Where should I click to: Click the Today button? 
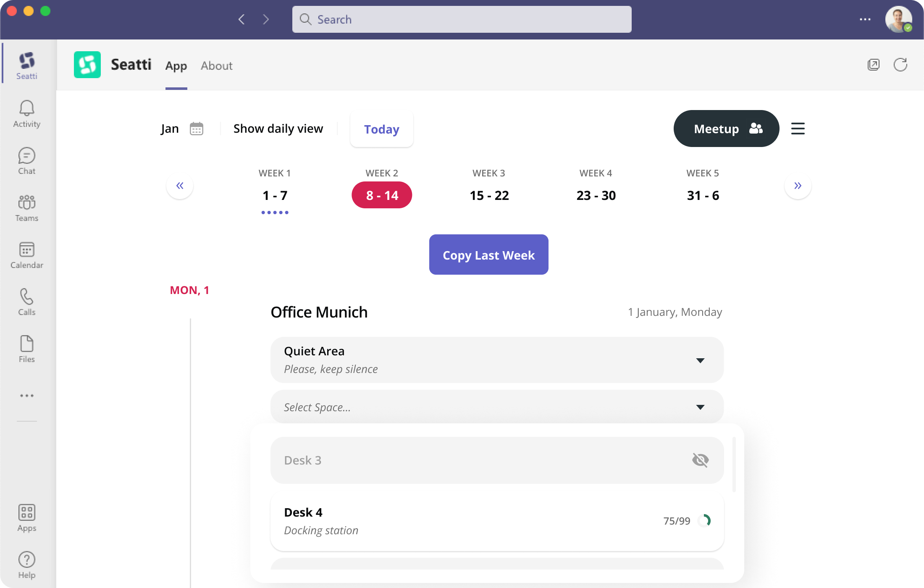point(382,129)
